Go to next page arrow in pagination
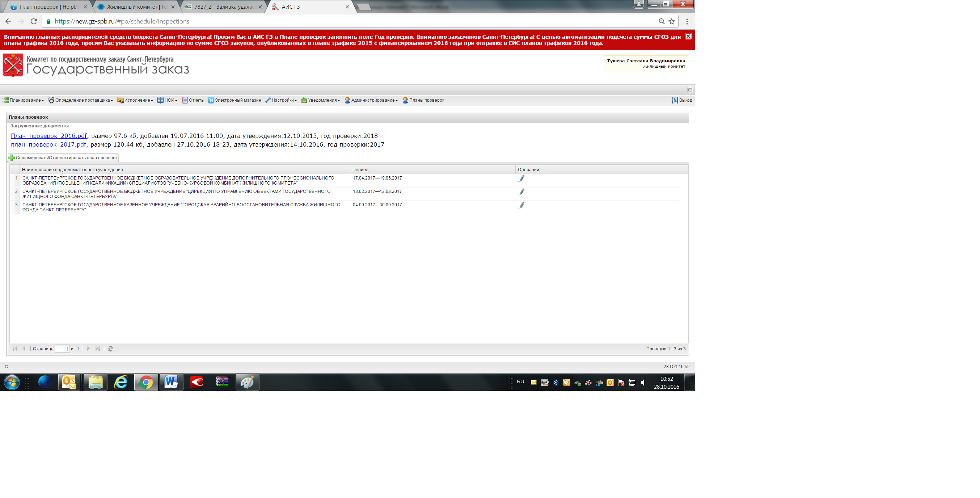This screenshot has height=498, width=980. pyautogui.click(x=88, y=349)
